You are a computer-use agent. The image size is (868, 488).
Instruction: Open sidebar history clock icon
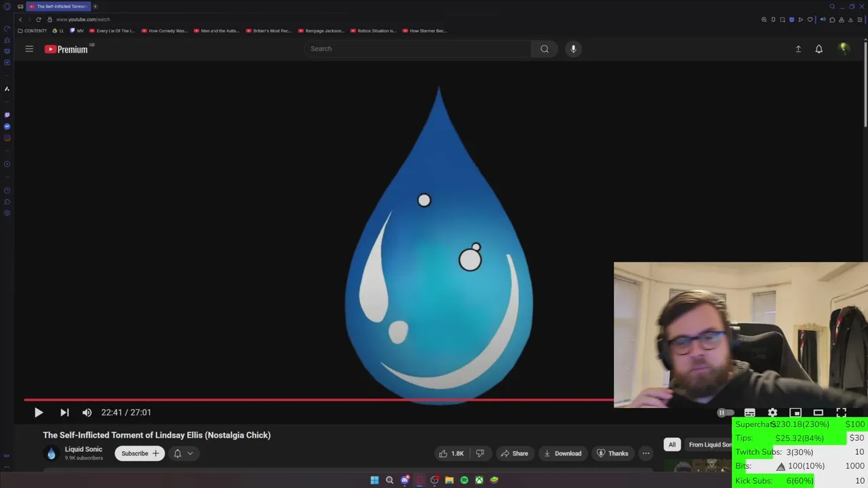pos(7,190)
